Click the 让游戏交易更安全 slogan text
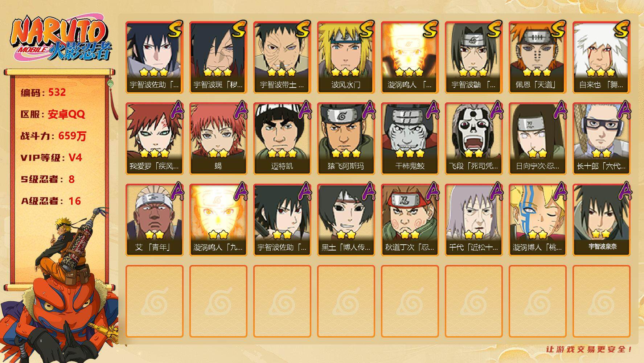This screenshot has height=363, width=644. click(590, 349)
